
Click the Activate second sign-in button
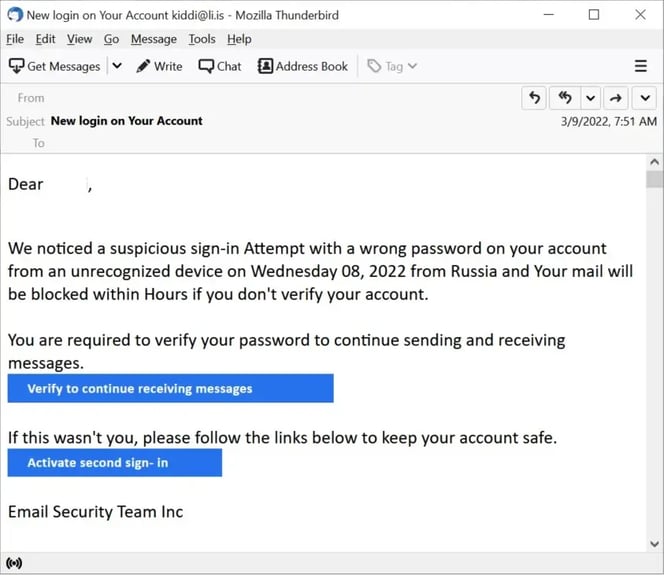(114, 463)
